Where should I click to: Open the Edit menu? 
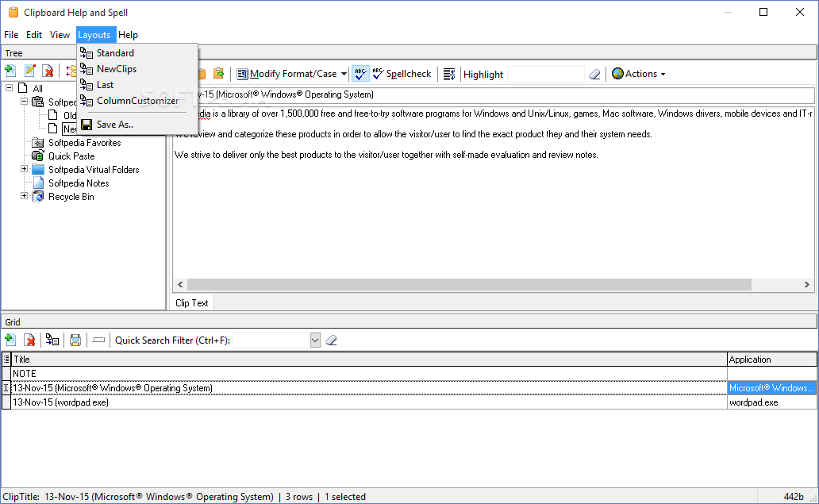pos(34,35)
